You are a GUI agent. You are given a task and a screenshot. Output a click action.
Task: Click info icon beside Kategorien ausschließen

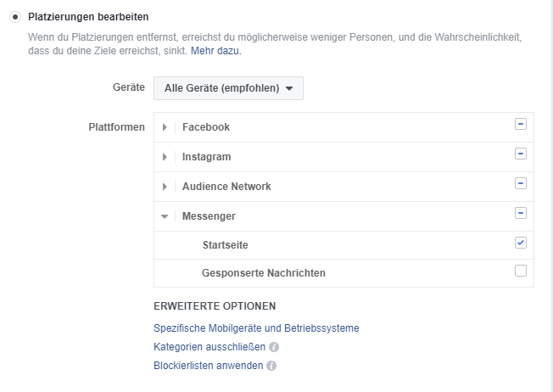tap(275, 347)
